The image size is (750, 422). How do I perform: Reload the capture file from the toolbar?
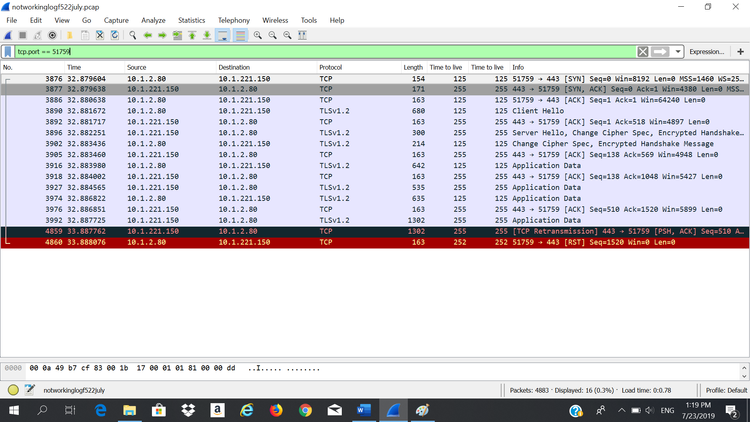114,35
